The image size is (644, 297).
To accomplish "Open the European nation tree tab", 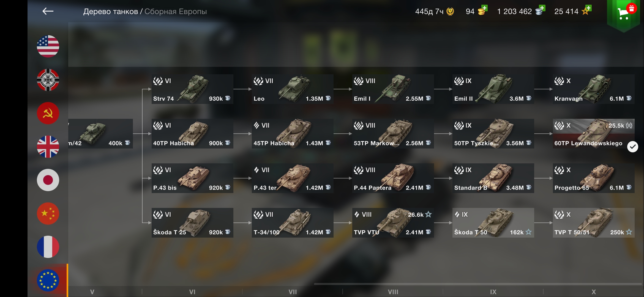I will click(x=48, y=280).
